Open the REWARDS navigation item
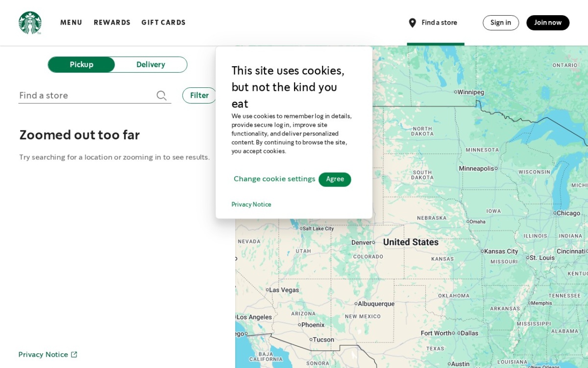The image size is (588, 368). 112,23
